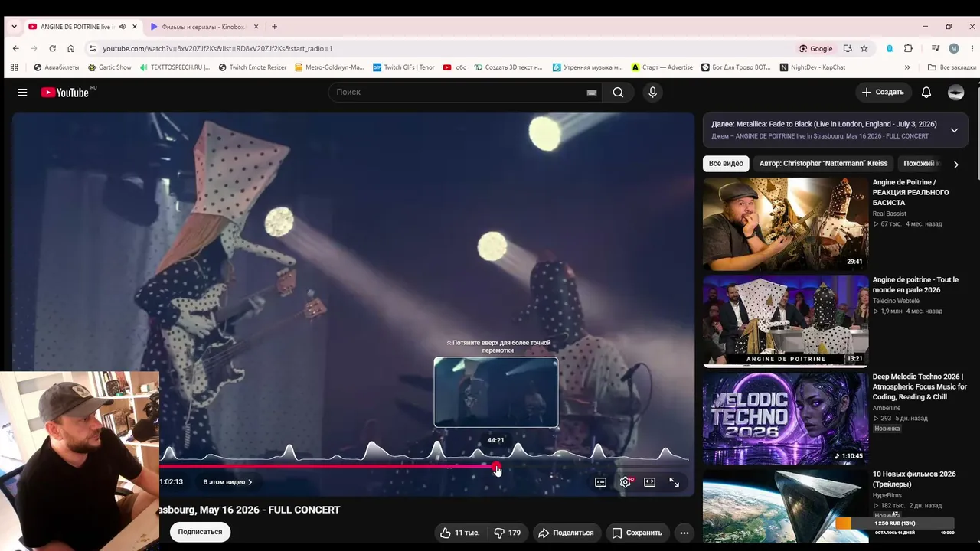Image resolution: width=980 pixels, height=551 pixels.
Task: Open the Google lens search chip
Action: (x=816, y=48)
